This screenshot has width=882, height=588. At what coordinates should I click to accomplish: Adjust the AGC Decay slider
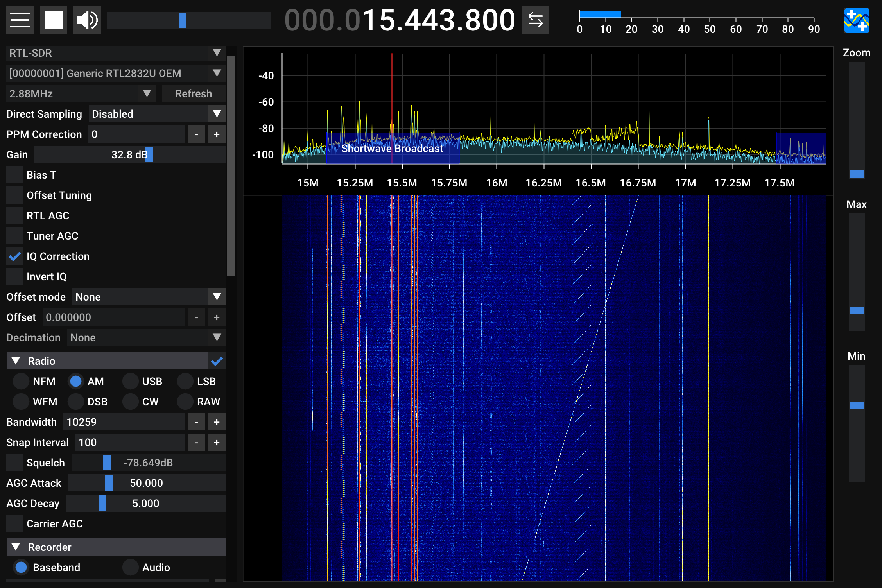click(146, 503)
